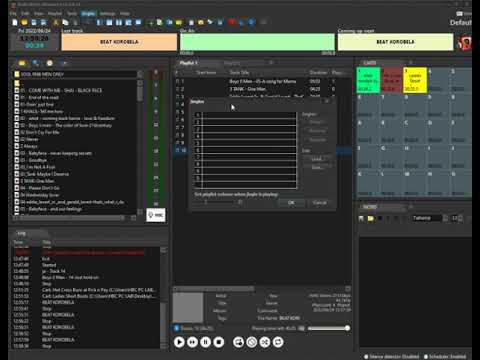Viewport: 480px width, 360px height.
Task: Open the Settings menu
Action: (x=108, y=14)
